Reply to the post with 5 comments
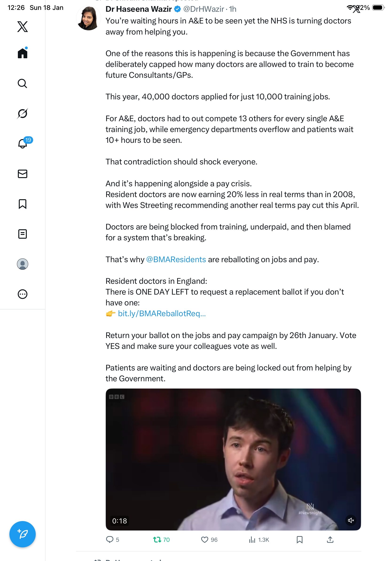This screenshot has height=561, width=392. (110, 539)
